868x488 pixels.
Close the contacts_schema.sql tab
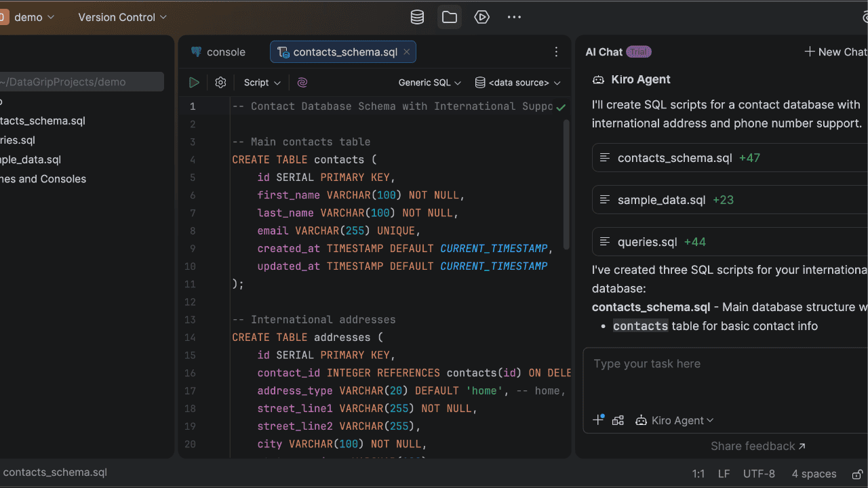(407, 52)
